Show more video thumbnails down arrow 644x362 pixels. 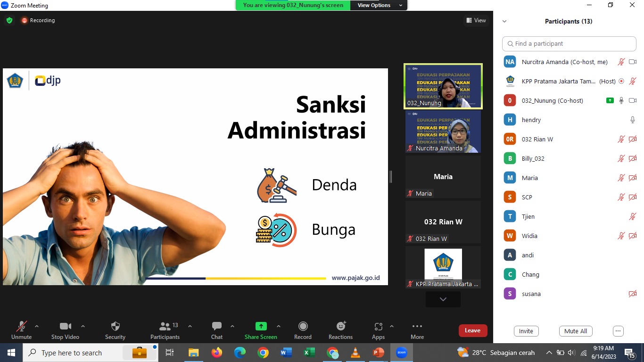[x=443, y=299]
